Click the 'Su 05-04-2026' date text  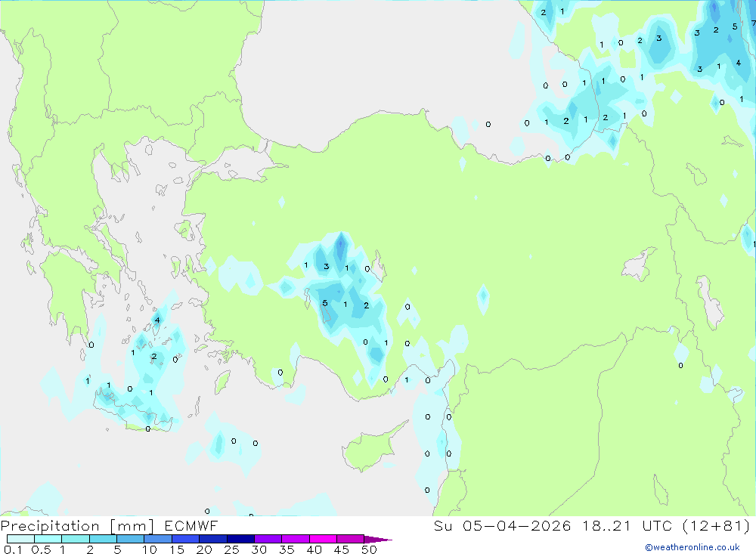(x=503, y=525)
